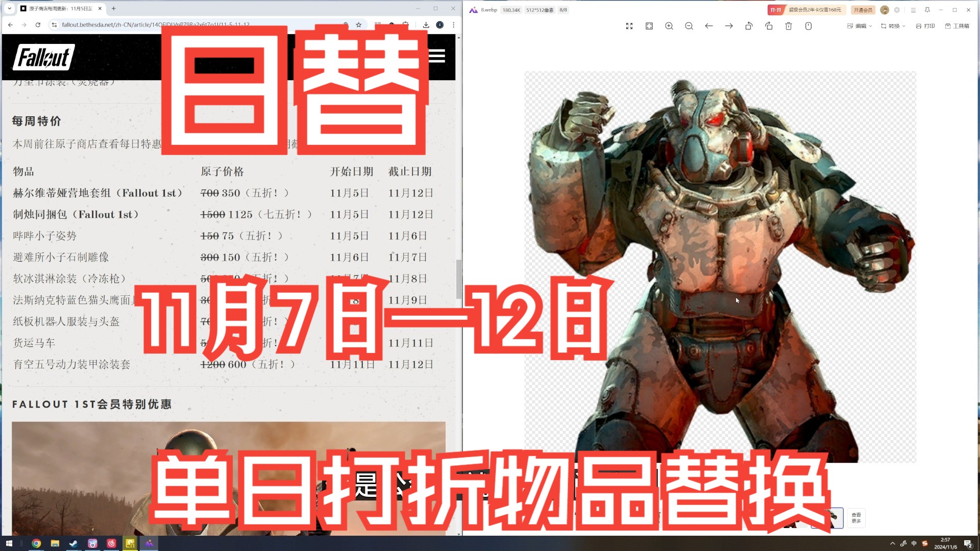Open Steam from the taskbar
The width and height of the screenshot is (980, 551).
point(73,543)
